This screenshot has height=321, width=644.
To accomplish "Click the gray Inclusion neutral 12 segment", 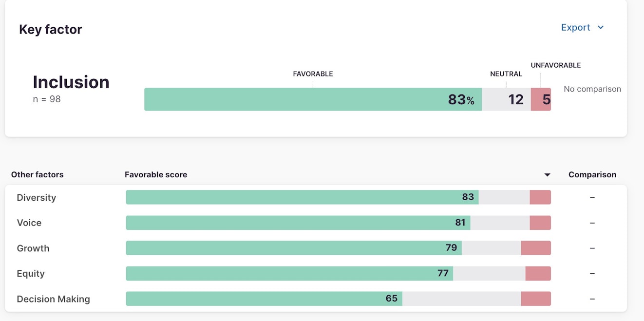I will point(506,99).
